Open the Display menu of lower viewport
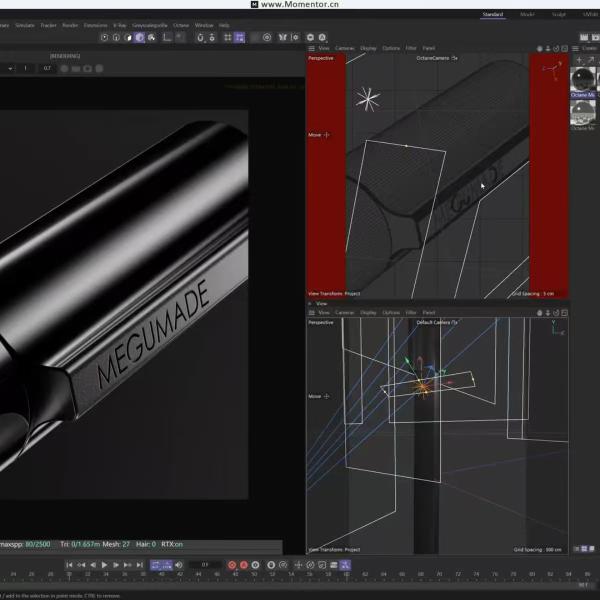The image size is (600, 600). (x=368, y=313)
